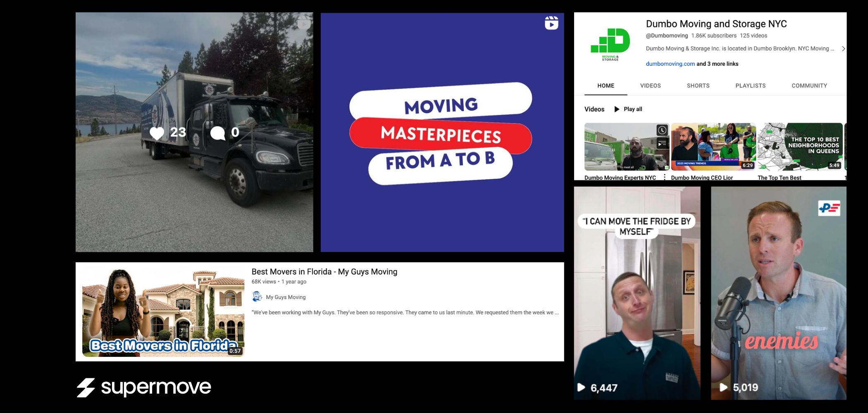The height and width of the screenshot is (413, 868).
Task: Click 'The Top Ten Best' video title
Action: click(x=779, y=178)
